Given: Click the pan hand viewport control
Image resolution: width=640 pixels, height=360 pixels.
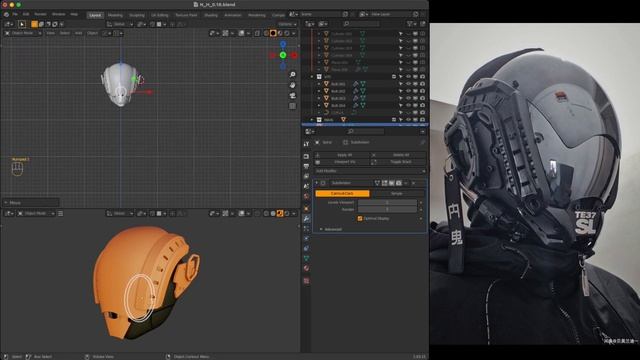Looking at the screenshot, I should 293,85.
